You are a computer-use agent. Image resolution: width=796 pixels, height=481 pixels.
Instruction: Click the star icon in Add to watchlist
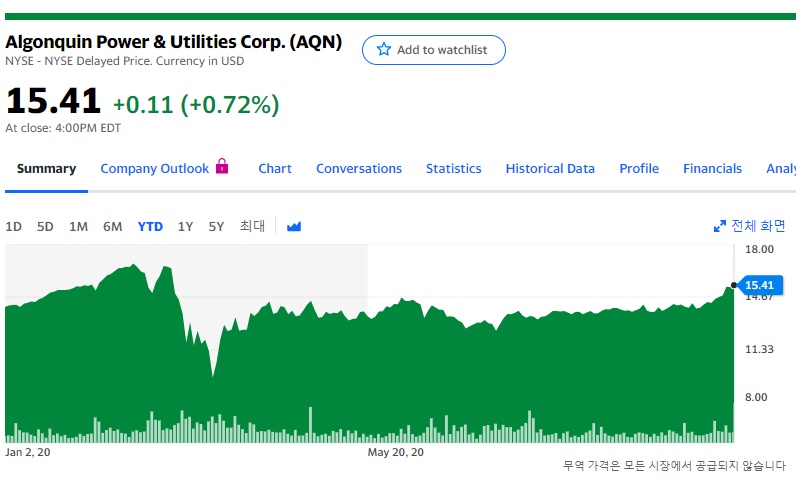tap(384, 49)
